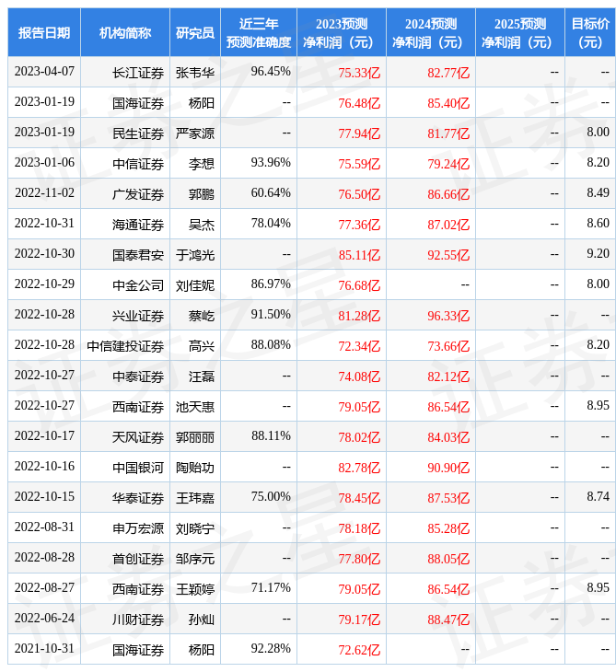Click the 报告日期 column header
The image size is (616, 672).
coord(44,32)
